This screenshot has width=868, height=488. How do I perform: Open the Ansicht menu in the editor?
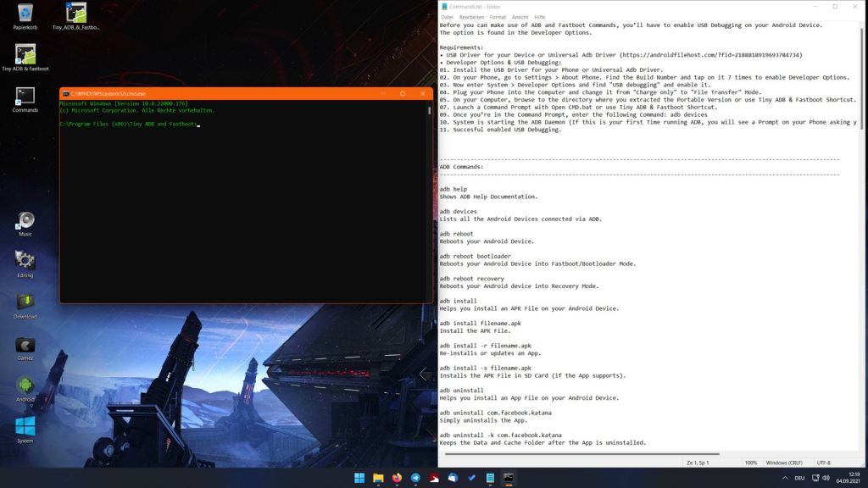(x=520, y=17)
